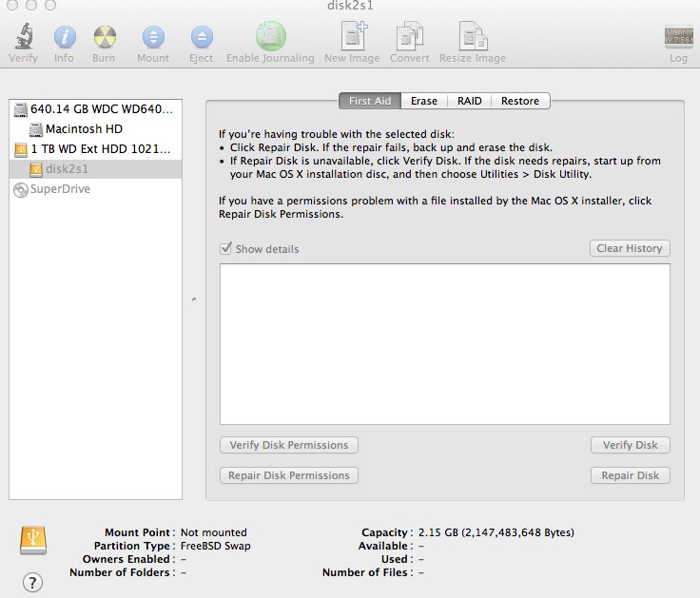The width and height of the screenshot is (700, 598).
Task: Click the Repair Disk button
Action: pyautogui.click(x=631, y=475)
